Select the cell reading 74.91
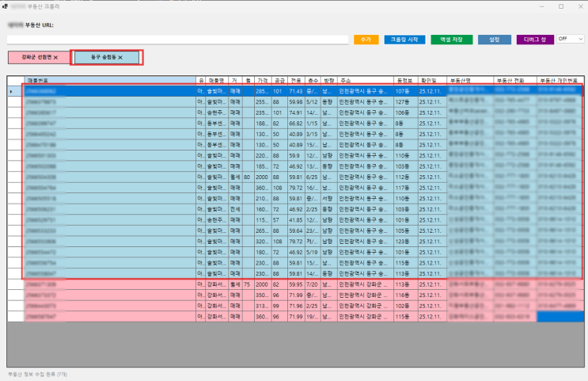This screenshot has height=381, width=588. (296, 112)
